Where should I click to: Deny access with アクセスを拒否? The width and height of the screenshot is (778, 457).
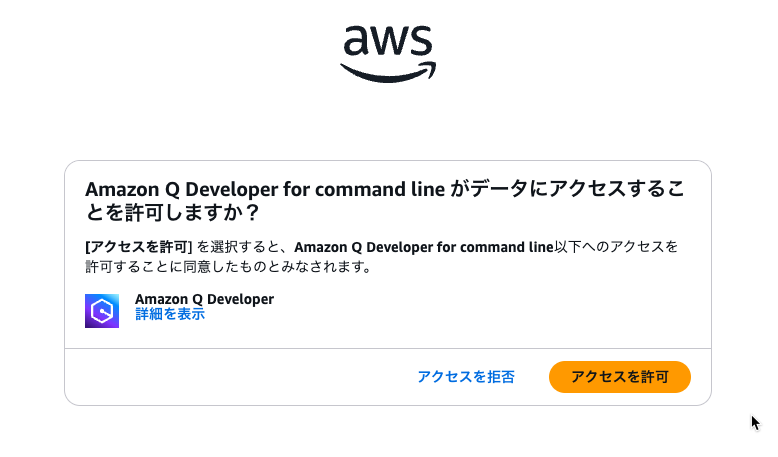click(466, 377)
